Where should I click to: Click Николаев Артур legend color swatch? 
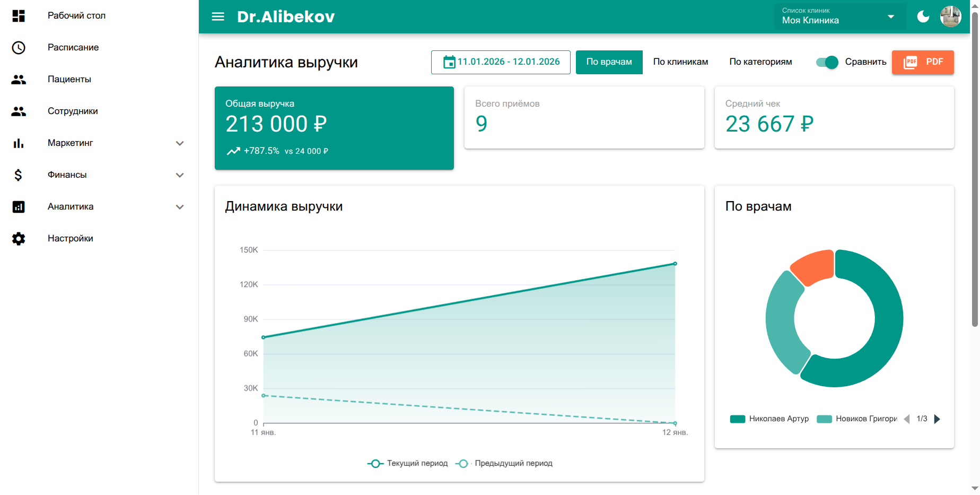pyautogui.click(x=737, y=419)
